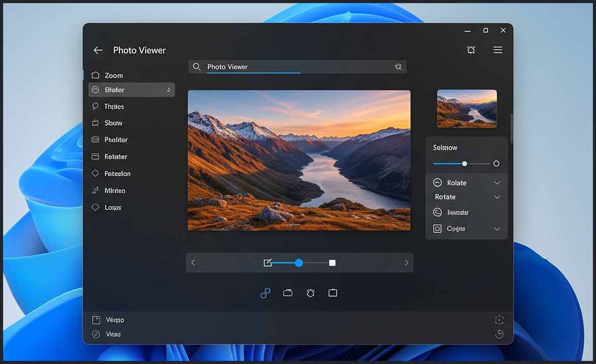Expand the Cpgns dropdown chevron
Viewport: 596px width, 364px height.
(497, 229)
